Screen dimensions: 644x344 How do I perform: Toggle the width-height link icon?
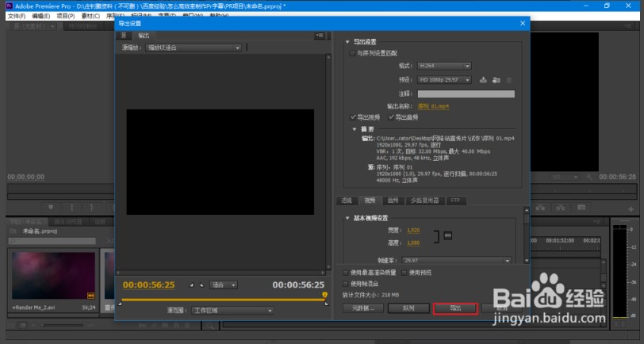[448, 235]
